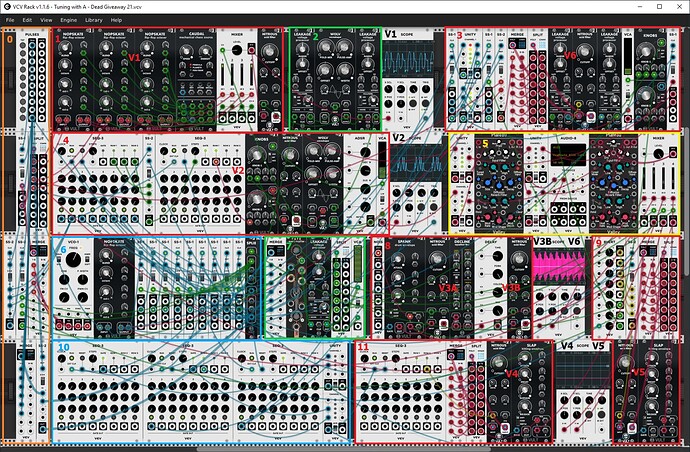
Task: Open the Audio-8 sample rate selector (bottom display line)
Action: pyautogui.click(x=569, y=162)
